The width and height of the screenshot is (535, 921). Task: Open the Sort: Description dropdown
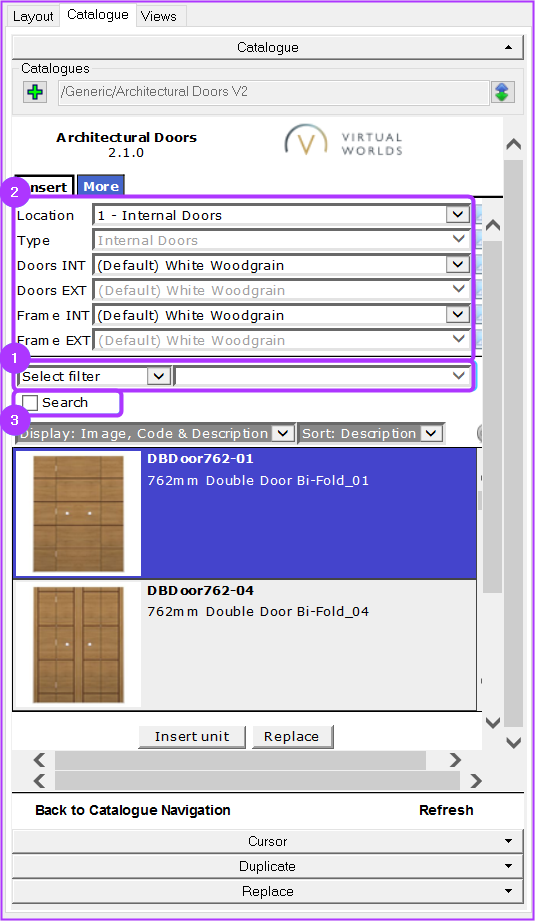click(370, 433)
